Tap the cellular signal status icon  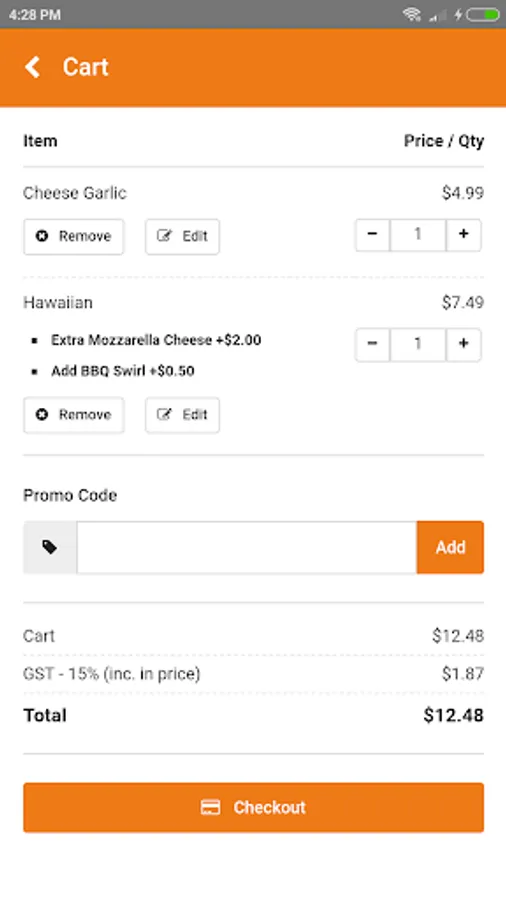coord(438,15)
